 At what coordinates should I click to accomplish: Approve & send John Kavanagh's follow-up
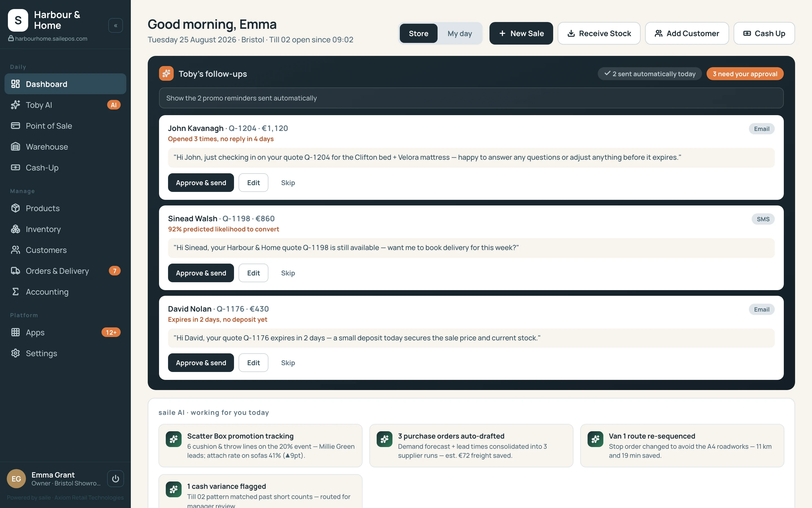tap(201, 182)
